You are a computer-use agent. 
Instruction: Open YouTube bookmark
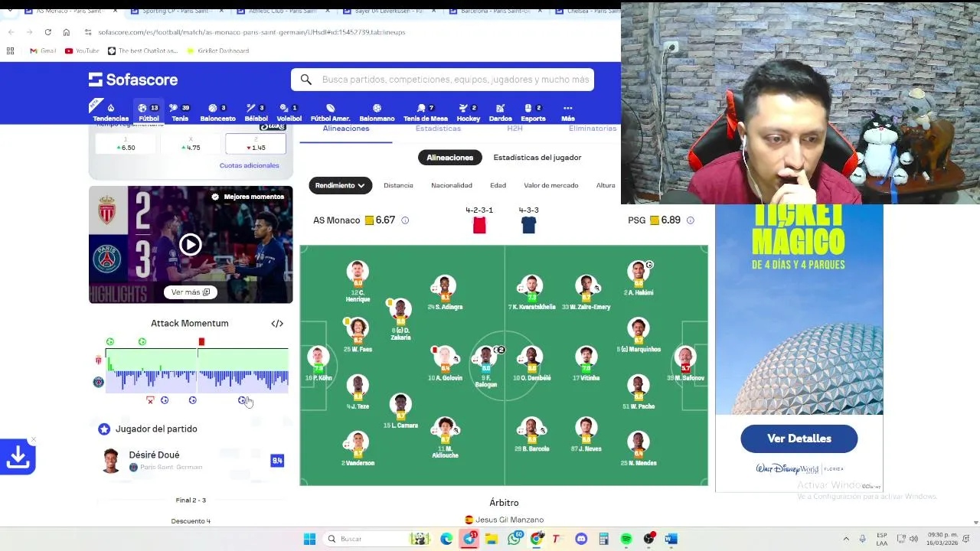click(x=82, y=51)
